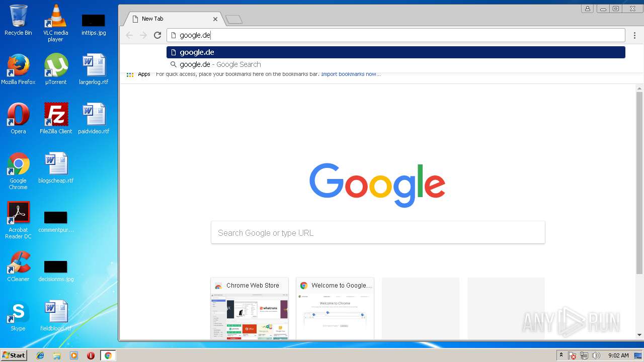Click the Action Center flag tray icon

[572, 355]
